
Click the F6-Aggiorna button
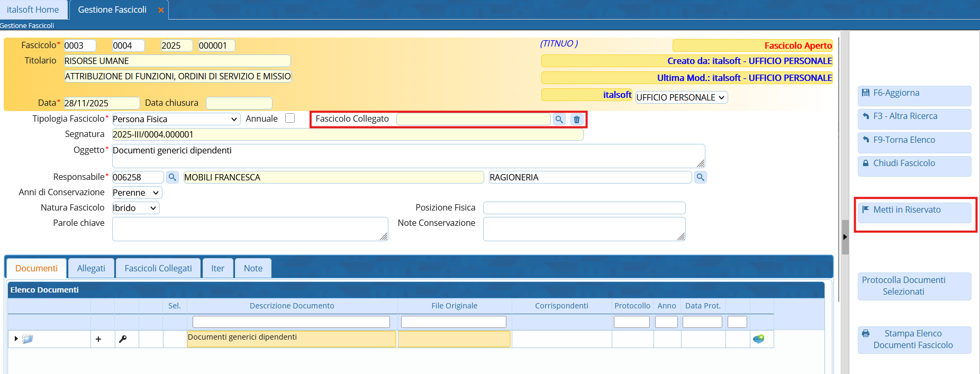(914, 93)
